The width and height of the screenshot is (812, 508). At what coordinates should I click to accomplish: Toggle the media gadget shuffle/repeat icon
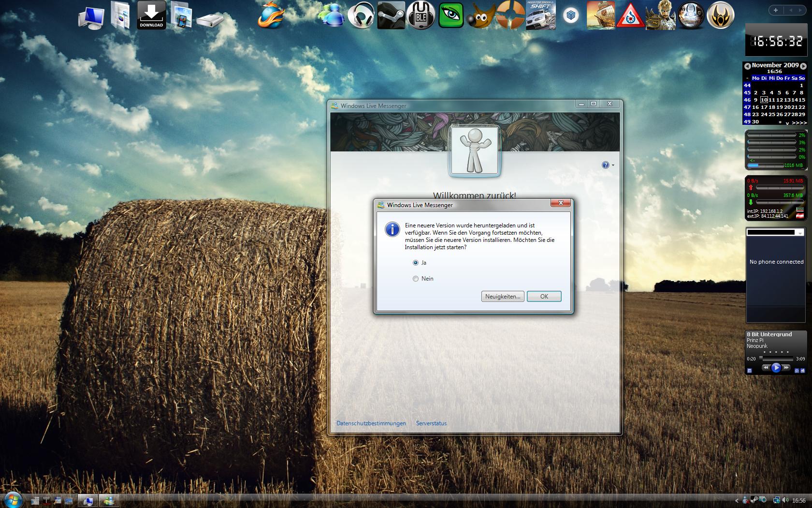click(x=797, y=371)
